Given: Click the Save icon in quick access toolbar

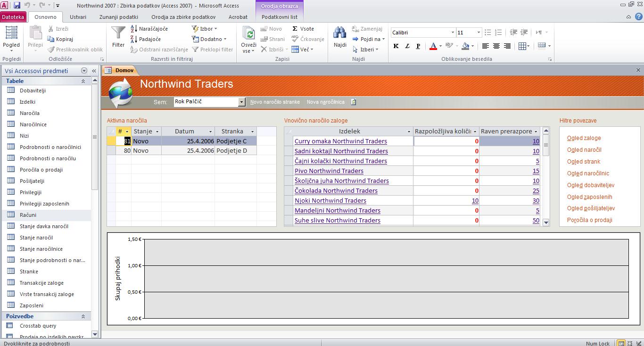Looking at the screenshot, I should point(17,6).
